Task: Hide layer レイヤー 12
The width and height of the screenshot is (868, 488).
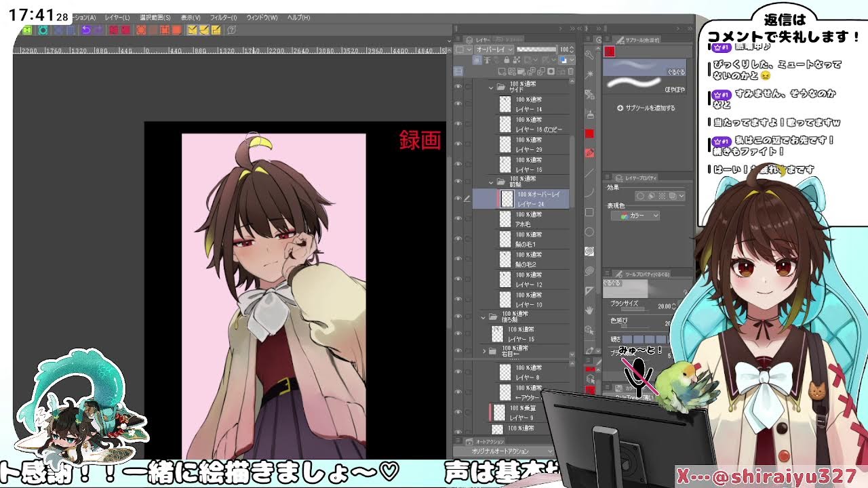Action: point(458,279)
